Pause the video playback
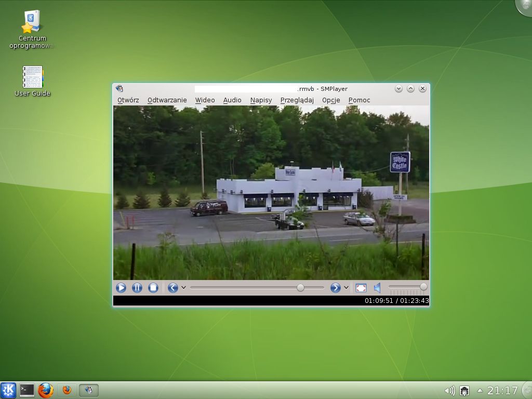 pos(137,288)
